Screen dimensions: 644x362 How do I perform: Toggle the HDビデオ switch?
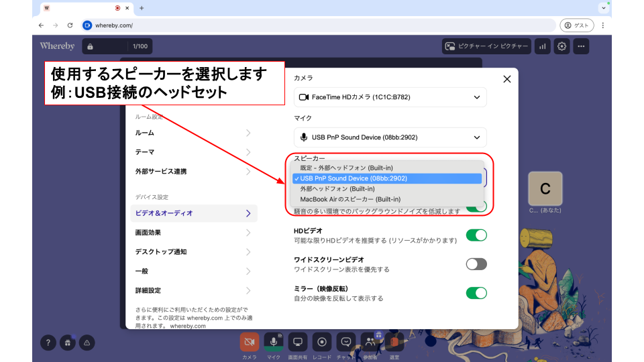pos(476,235)
